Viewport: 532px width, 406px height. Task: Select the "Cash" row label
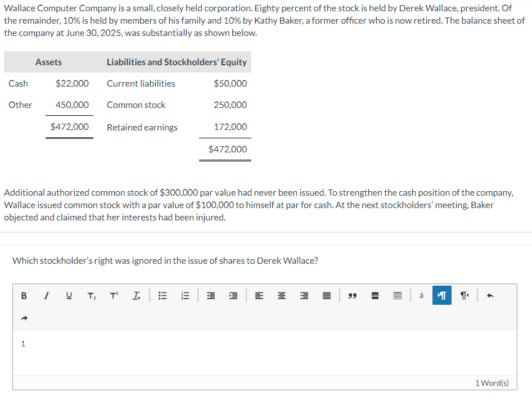point(19,83)
